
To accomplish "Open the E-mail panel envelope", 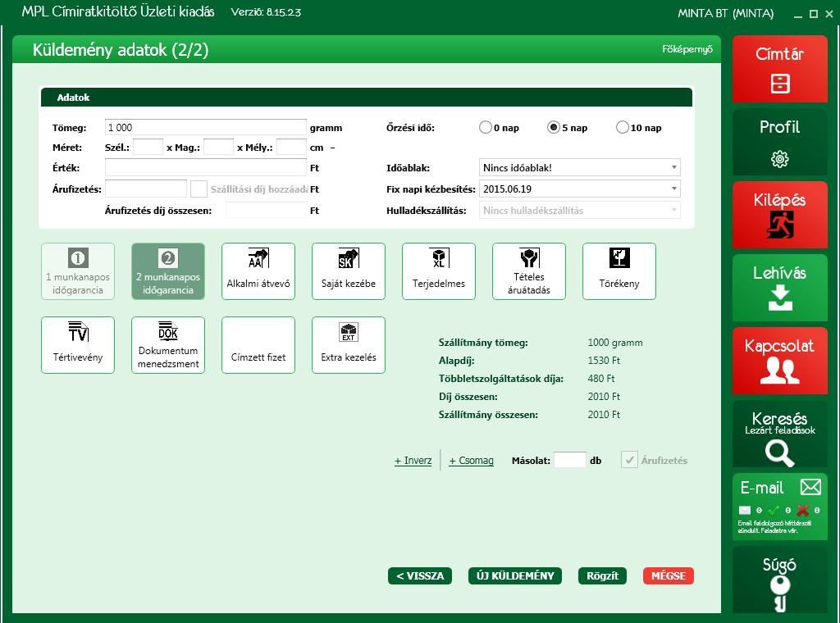I will point(810,487).
